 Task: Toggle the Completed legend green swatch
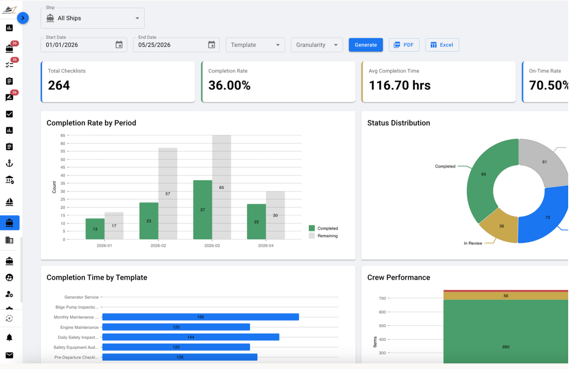point(312,228)
